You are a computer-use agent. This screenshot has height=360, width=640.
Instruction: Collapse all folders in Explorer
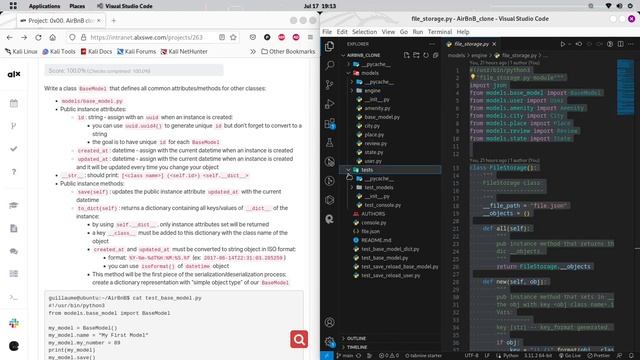pyautogui.click(x=436, y=55)
